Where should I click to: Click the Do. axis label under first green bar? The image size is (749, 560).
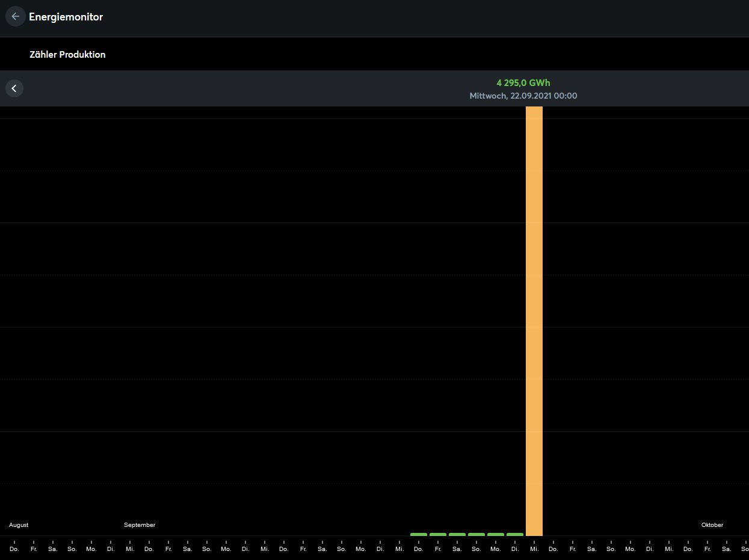(419, 549)
